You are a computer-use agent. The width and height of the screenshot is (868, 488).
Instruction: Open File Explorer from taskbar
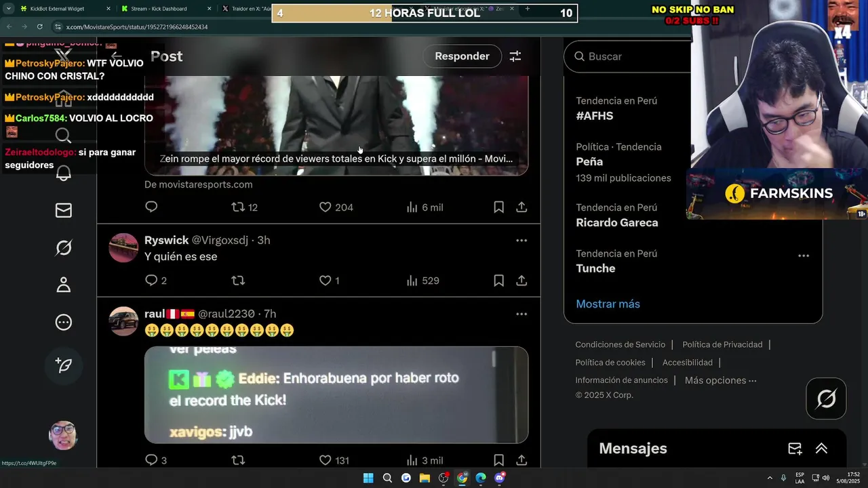[425, 478]
